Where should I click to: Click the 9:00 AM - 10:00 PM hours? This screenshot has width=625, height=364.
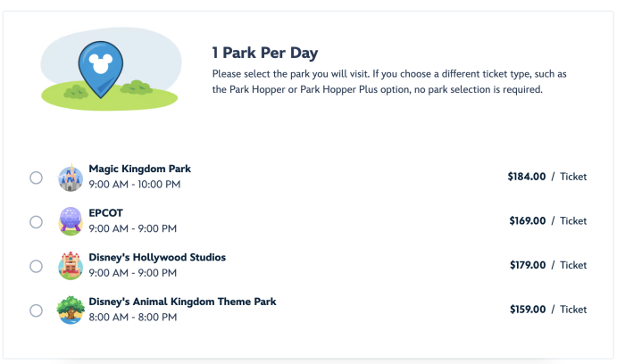[135, 185]
